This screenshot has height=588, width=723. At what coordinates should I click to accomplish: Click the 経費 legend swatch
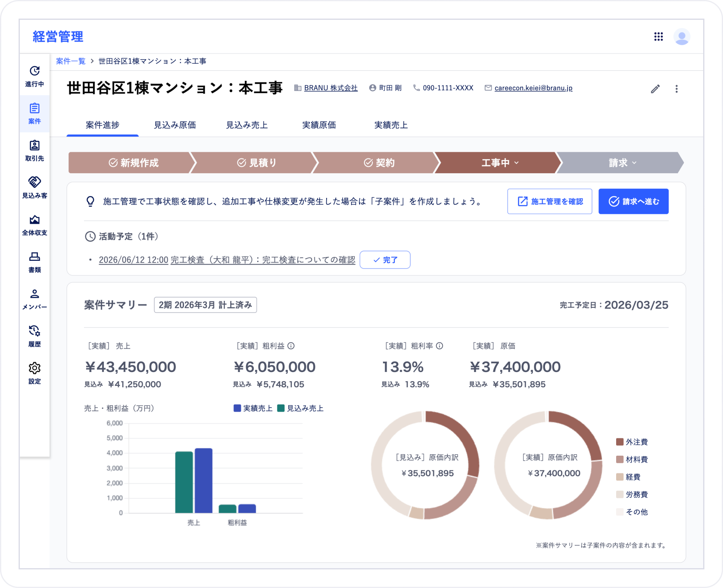click(620, 477)
